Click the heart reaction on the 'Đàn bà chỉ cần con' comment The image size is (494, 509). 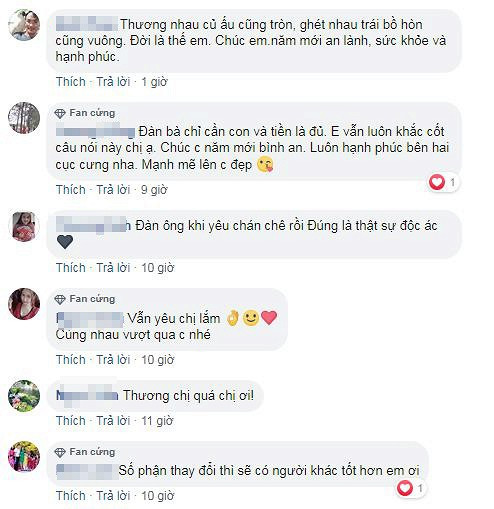(437, 182)
